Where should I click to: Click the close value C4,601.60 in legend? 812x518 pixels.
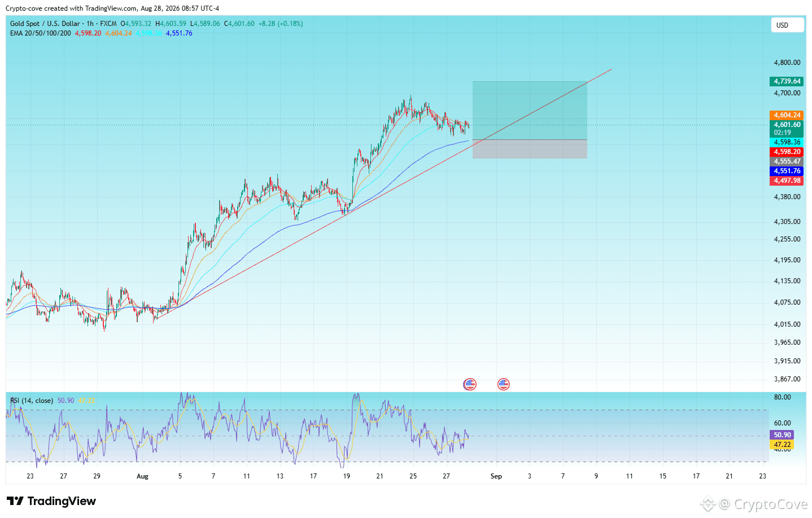coord(239,24)
